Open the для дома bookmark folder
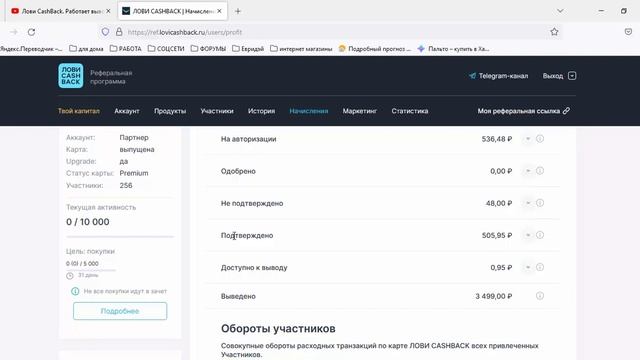This screenshot has height=360, width=640. 86,49
